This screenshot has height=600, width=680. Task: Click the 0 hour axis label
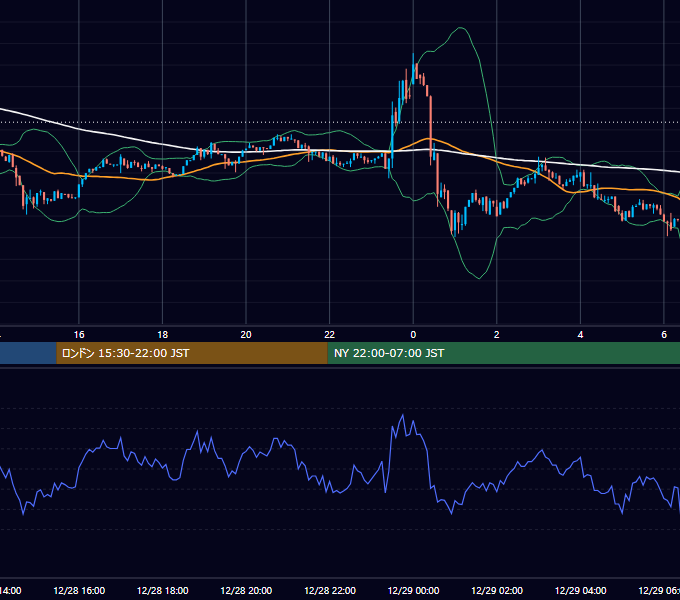click(x=413, y=335)
